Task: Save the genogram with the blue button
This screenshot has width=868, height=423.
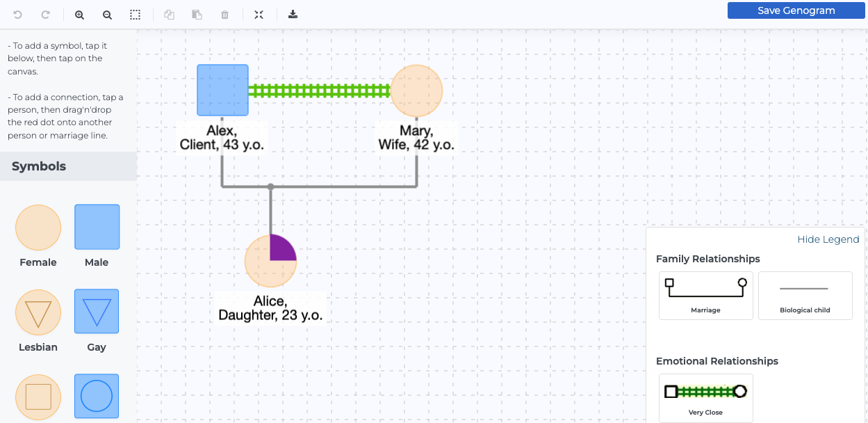Action: coord(796,10)
